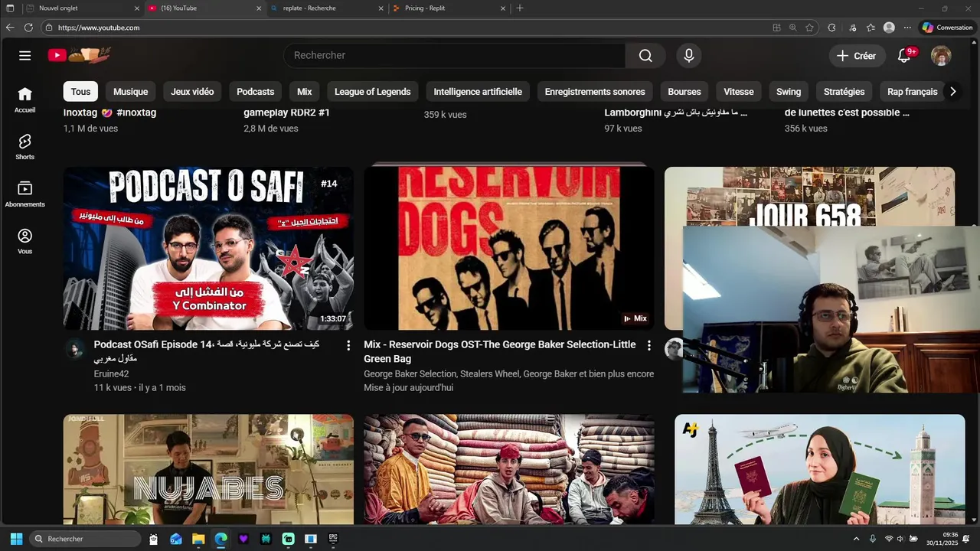The height and width of the screenshot is (551, 980).
Task: Open the carpet shop video thumbnail
Action: pyautogui.click(x=509, y=469)
